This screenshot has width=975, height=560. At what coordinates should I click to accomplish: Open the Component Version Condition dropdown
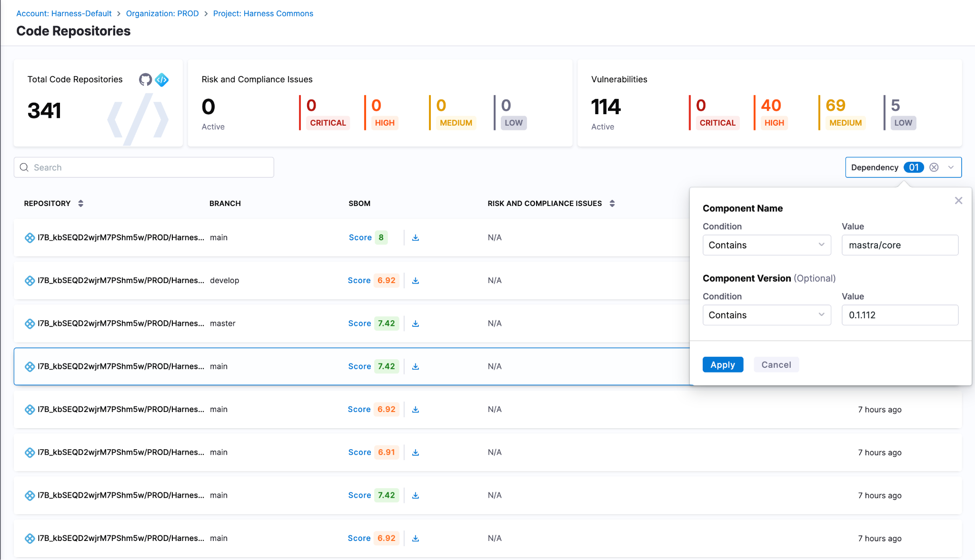click(x=766, y=315)
